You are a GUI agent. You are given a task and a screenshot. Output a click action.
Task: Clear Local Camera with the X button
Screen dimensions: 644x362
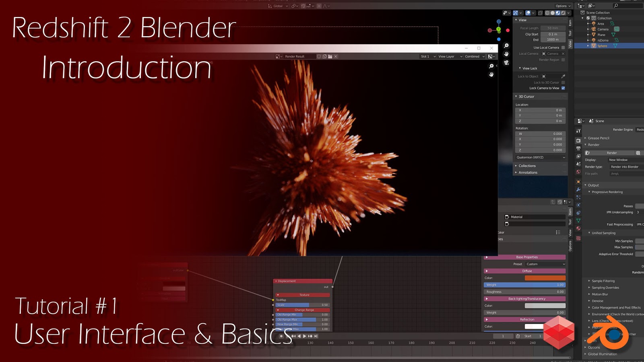(x=563, y=53)
